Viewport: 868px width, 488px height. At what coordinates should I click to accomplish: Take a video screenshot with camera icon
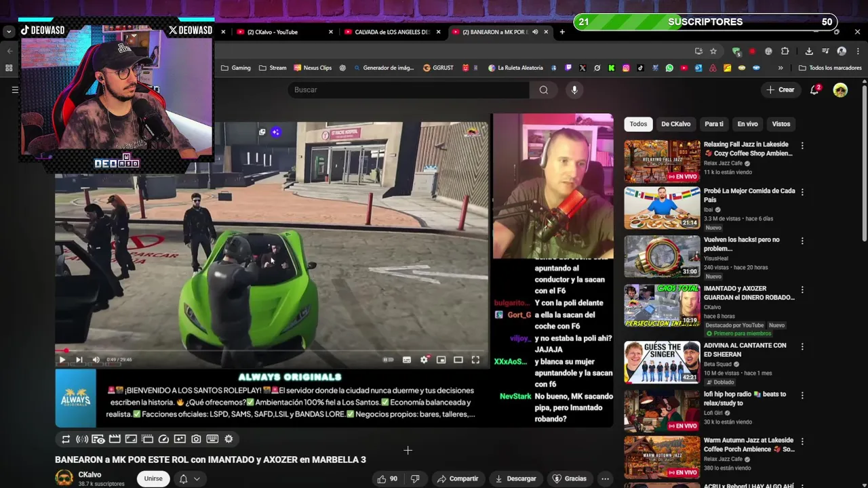tap(196, 439)
